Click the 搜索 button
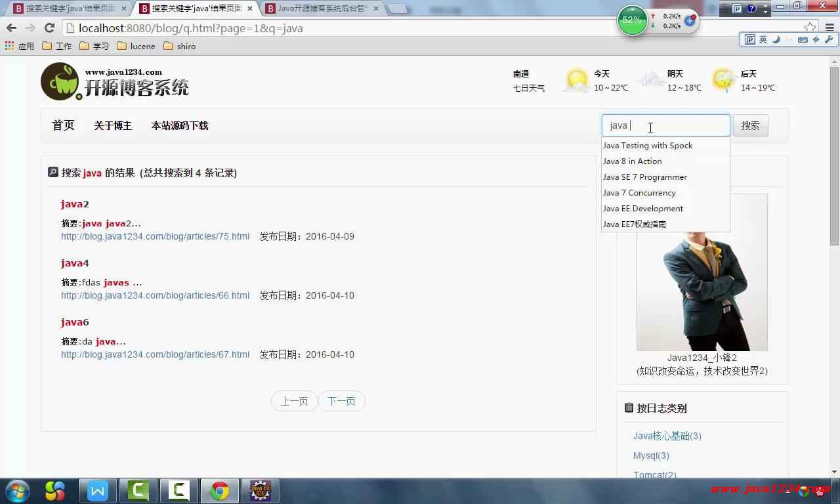This screenshot has width=840, height=504. pyautogui.click(x=750, y=125)
